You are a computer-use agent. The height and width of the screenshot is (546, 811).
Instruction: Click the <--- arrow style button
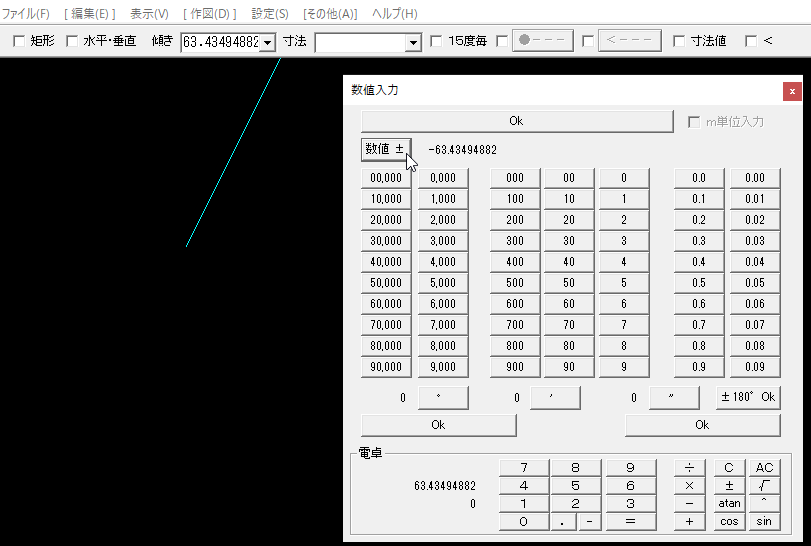click(x=629, y=40)
